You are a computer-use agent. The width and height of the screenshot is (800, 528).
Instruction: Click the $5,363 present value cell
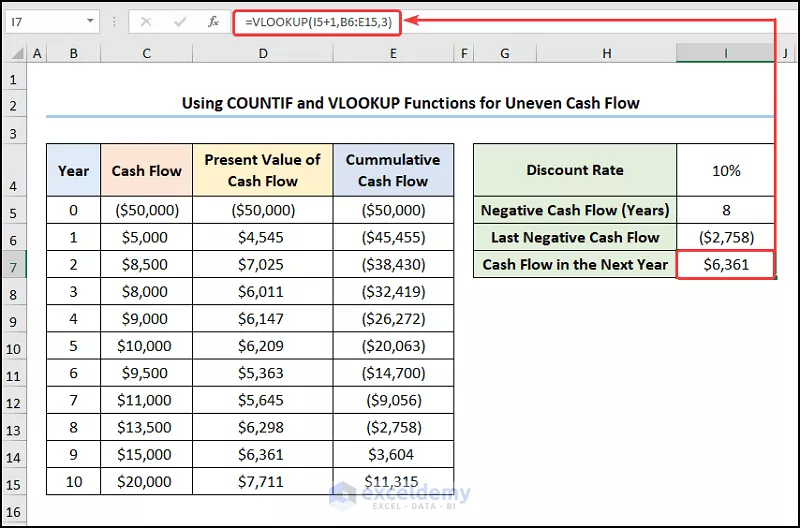pos(263,372)
